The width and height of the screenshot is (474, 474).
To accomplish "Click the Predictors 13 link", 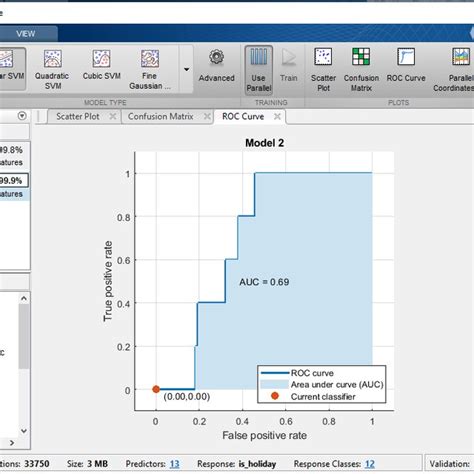I will tap(174, 464).
